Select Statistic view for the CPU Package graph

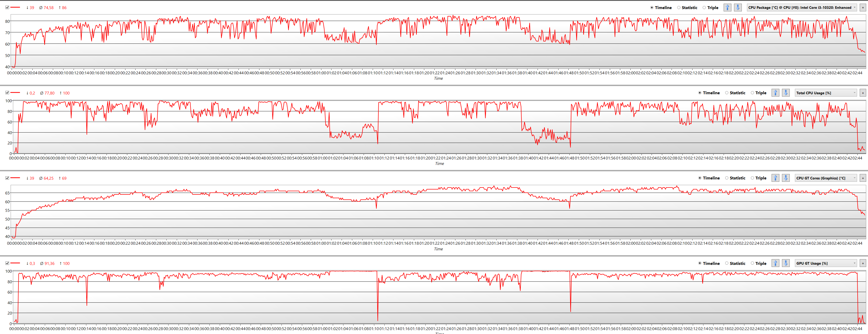(x=679, y=8)
